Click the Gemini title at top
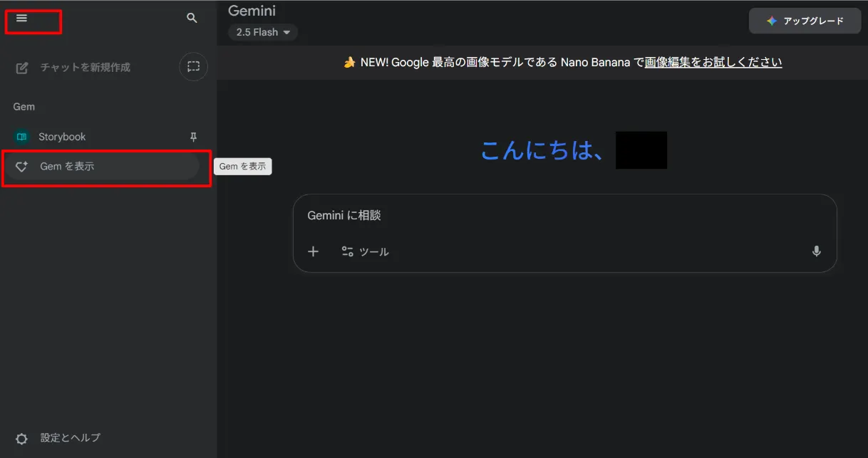This screenshot has height=458, width=868. [x=252, y=11]
